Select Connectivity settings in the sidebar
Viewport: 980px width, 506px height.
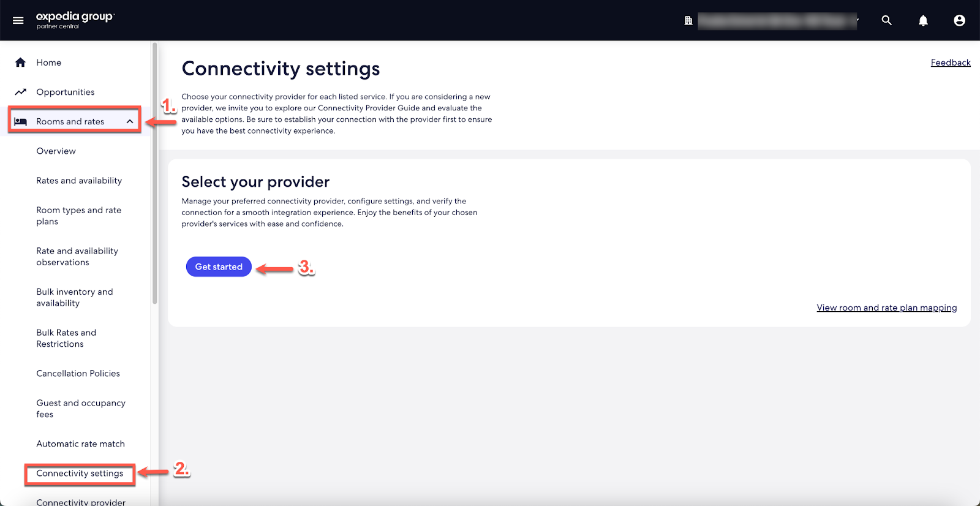point(80,474)
